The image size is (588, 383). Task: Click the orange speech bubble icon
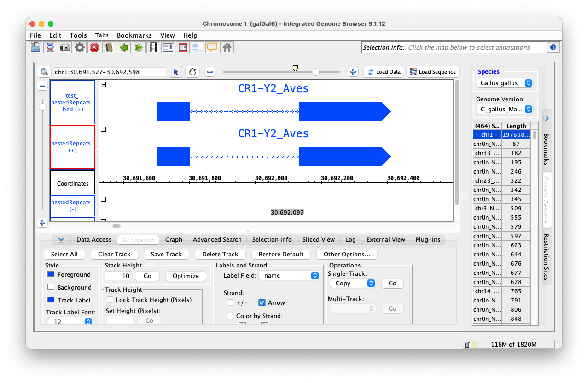[212, 47]
